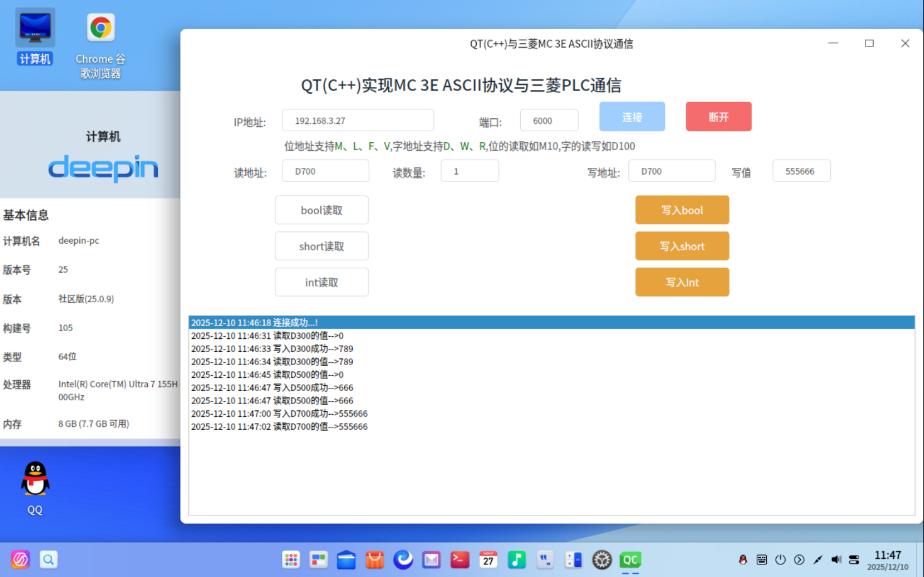Screen dimensions: 924x577
Task: Open the music player dock icon
Action: point(516,559)
